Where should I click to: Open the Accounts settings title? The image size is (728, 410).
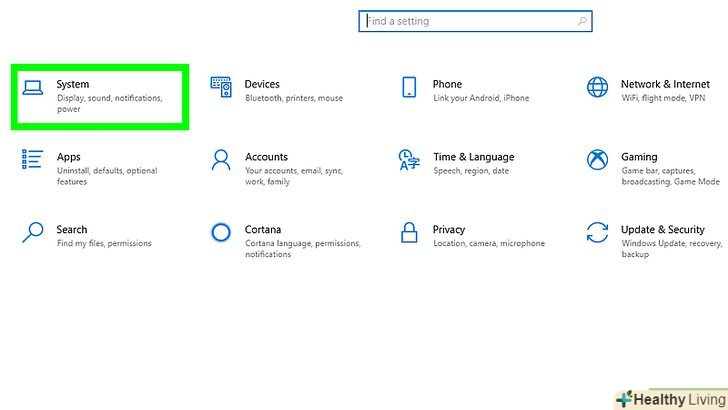tap(266, 157)
